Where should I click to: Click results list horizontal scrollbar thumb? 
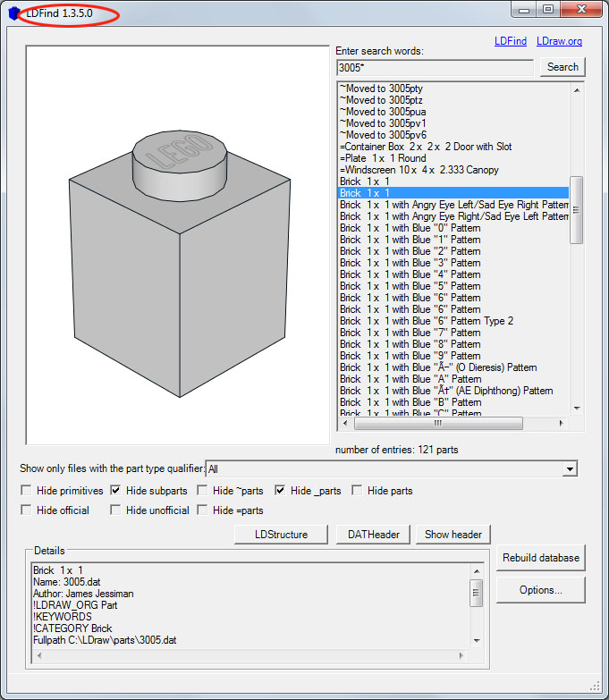(438, 423)
